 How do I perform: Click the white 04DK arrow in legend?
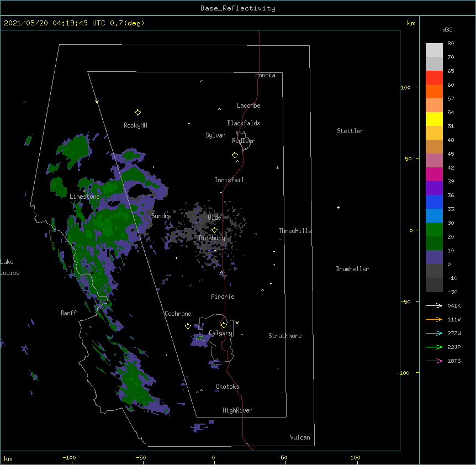[x=434, y=305]
